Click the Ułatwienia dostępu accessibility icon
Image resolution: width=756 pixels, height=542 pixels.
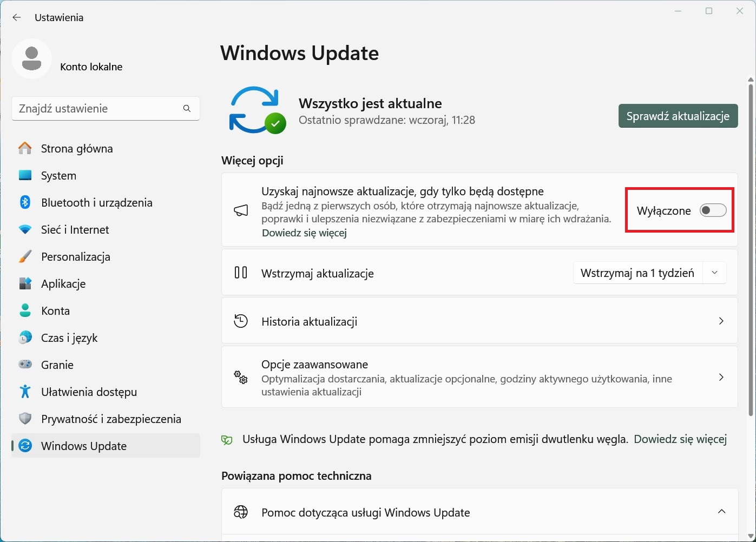(25, 392)
